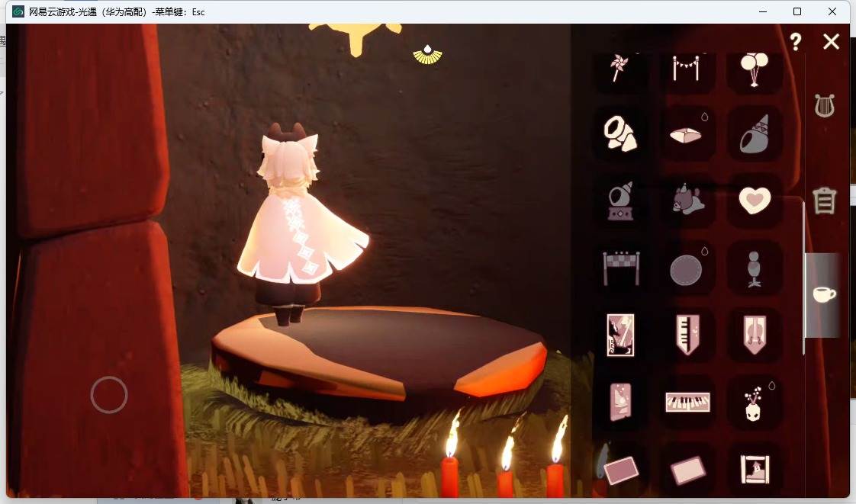Select the bunting flag string prop
Image resolution: width=856 pixels, height=504 pixels.
(x=686, y=68)
